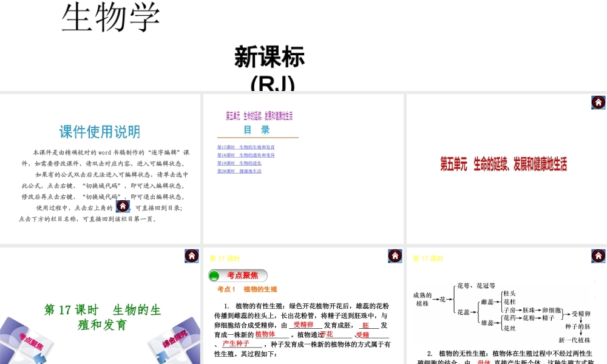
Task: Click the inline home icon in 课件使用说明 text
Action: (x=123, y=206)
